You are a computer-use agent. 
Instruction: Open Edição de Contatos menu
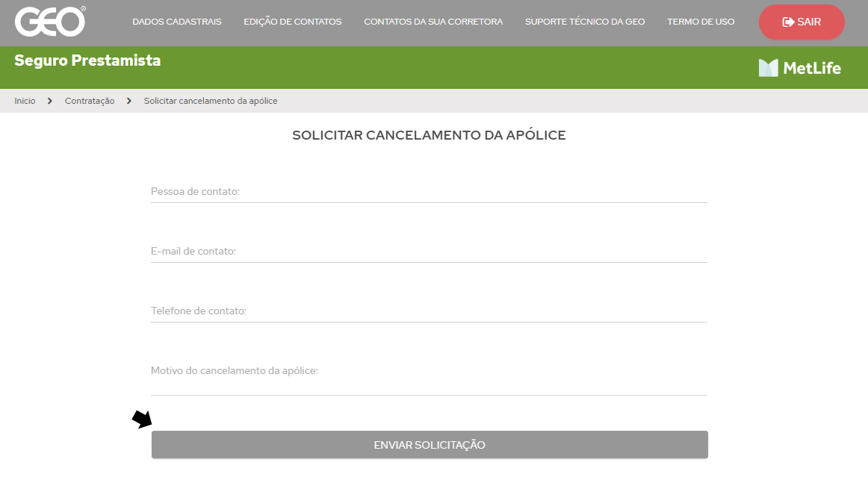pos(292,22)
